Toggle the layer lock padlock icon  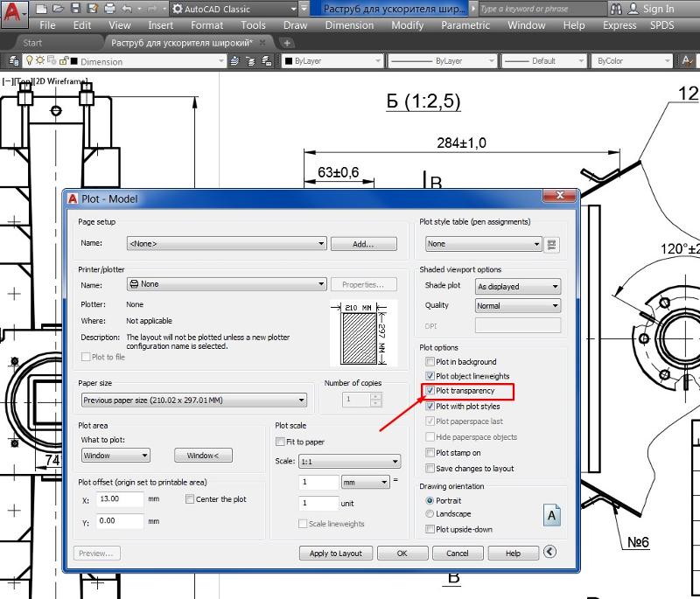click(63, 60)
